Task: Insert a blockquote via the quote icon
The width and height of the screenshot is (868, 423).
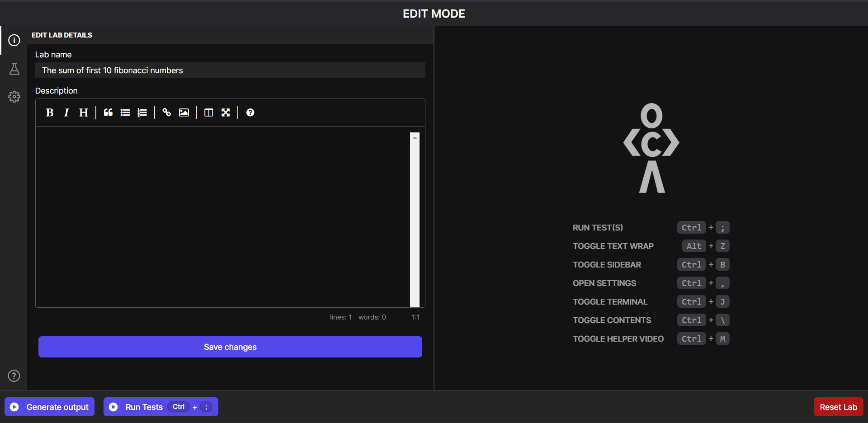Action: click(108, 113)
